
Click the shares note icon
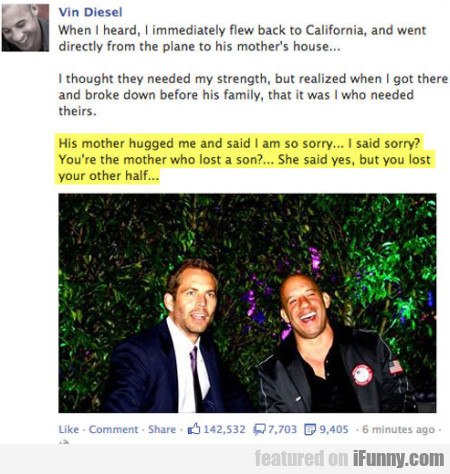310,429
